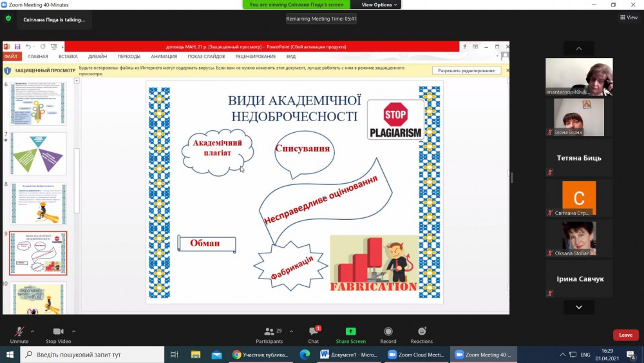Switch to the ПЕРЕХОДЫ ribbon tab
The height and width of the screenshot is (363, 644).
[x=129, y=56]
